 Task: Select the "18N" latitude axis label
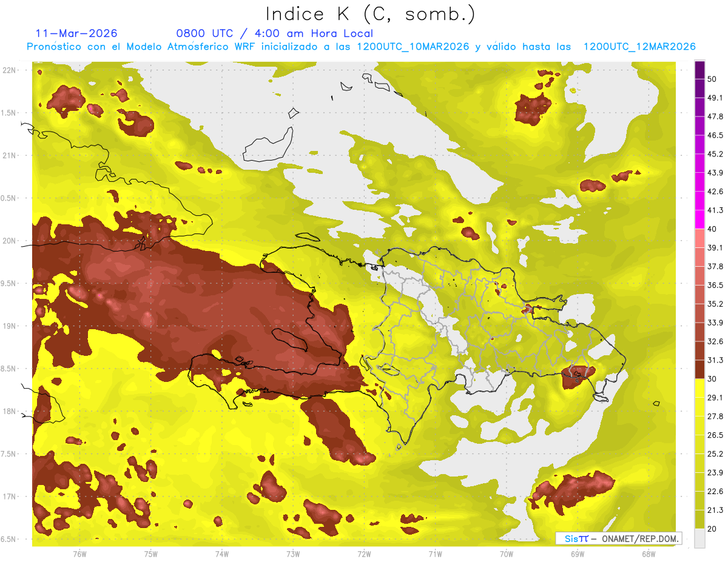coord(9,412)
